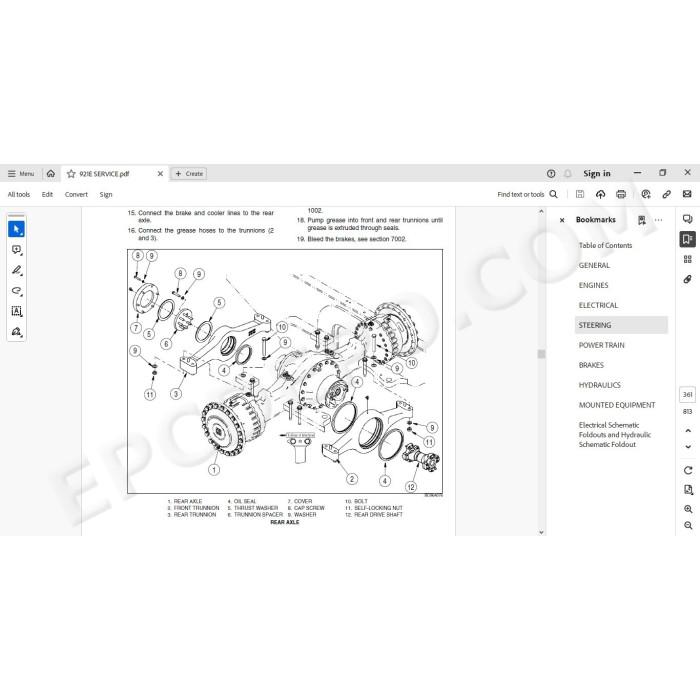700x700 pixels.
Task: Open GENERAL bookmark
Action: click(x=594, y=266)
